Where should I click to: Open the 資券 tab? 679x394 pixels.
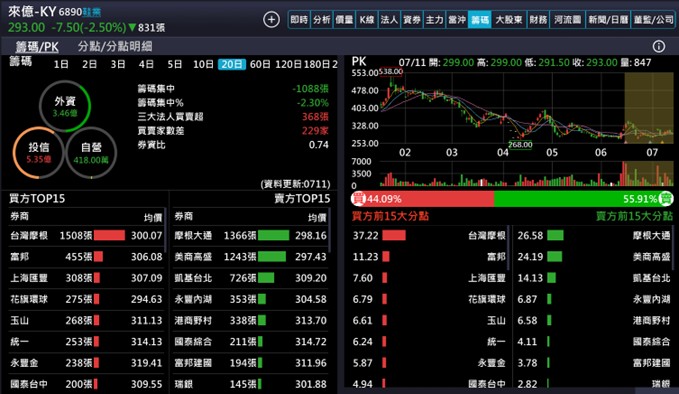412,19
